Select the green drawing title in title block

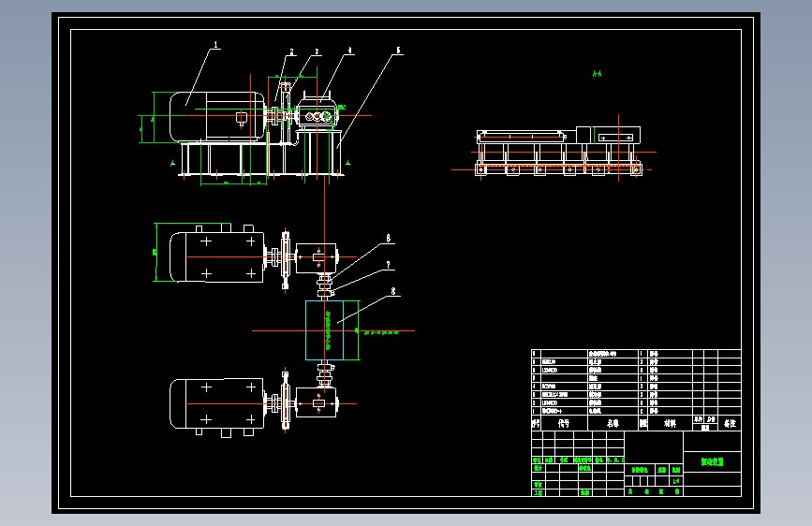pos(712,461)
